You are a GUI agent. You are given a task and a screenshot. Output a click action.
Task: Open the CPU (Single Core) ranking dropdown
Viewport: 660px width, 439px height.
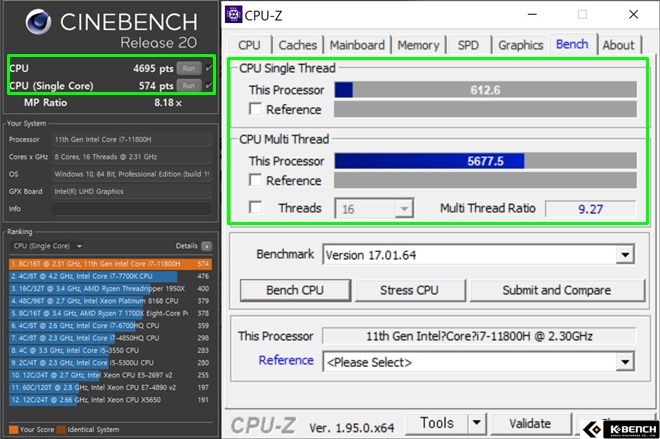[48, 246]
